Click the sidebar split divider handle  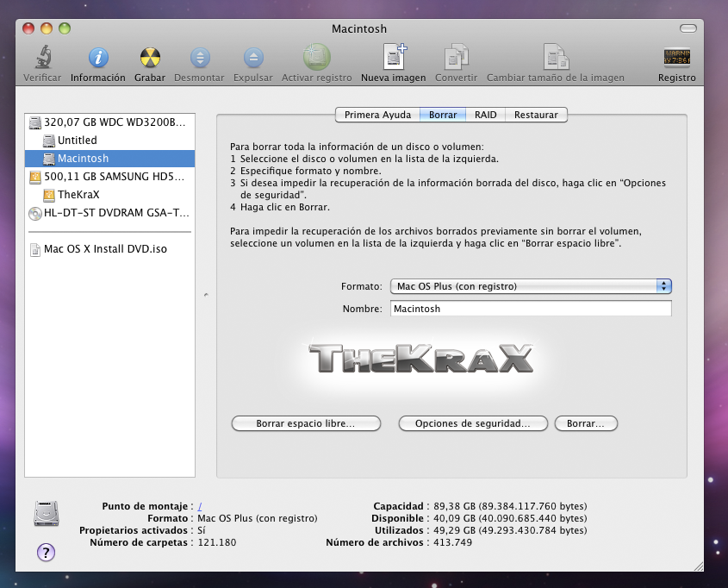(x=206, y=295)
